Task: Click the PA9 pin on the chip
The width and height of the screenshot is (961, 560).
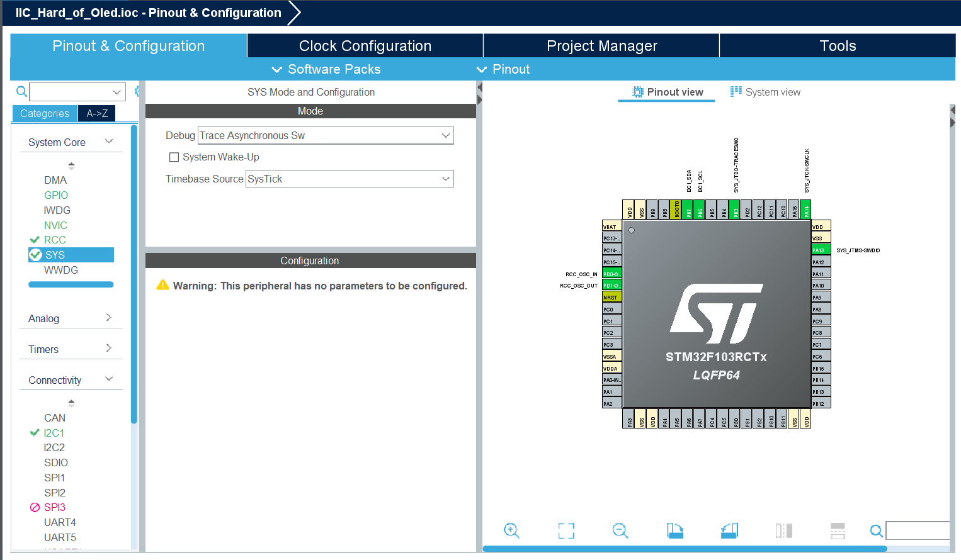Action: coord(821,297)
